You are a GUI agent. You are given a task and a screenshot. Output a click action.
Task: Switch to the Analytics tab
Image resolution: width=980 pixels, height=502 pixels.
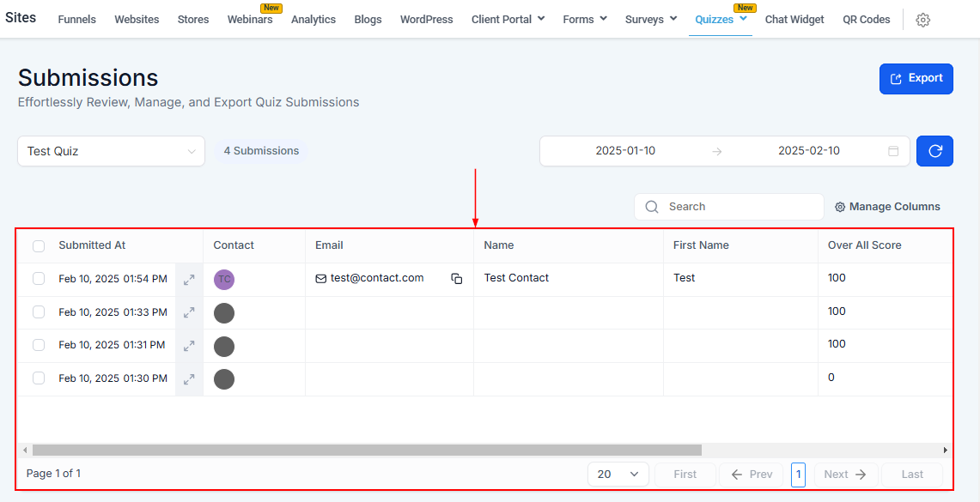point(313,20)
